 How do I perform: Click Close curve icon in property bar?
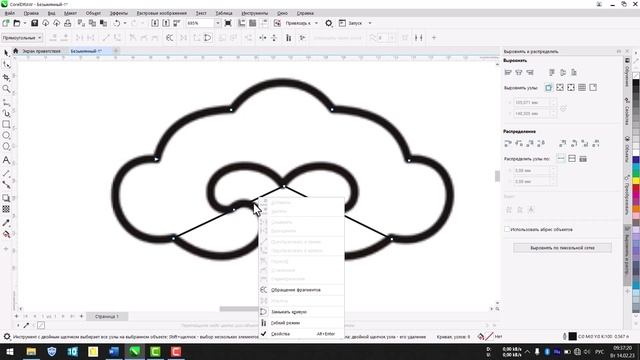pyautogui.click(x=208, y=38)
